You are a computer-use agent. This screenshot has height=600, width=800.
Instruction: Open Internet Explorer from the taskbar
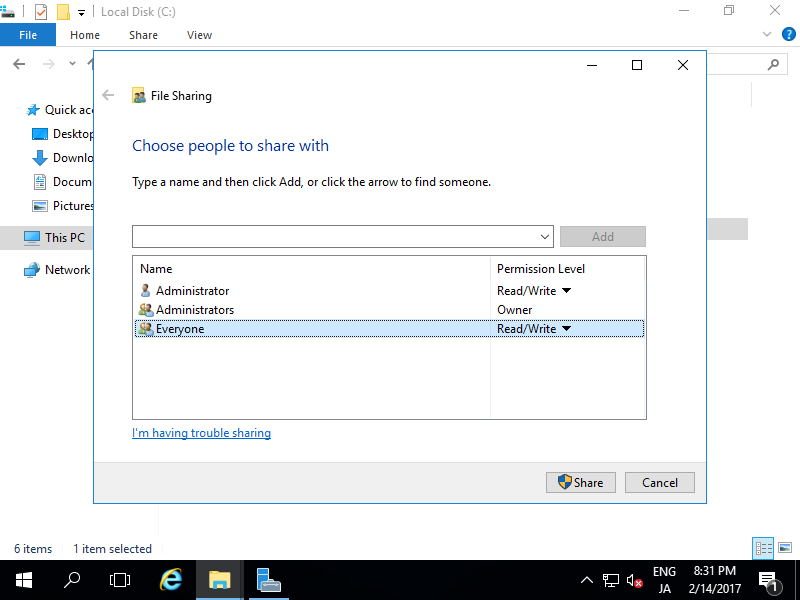(172, 580)
